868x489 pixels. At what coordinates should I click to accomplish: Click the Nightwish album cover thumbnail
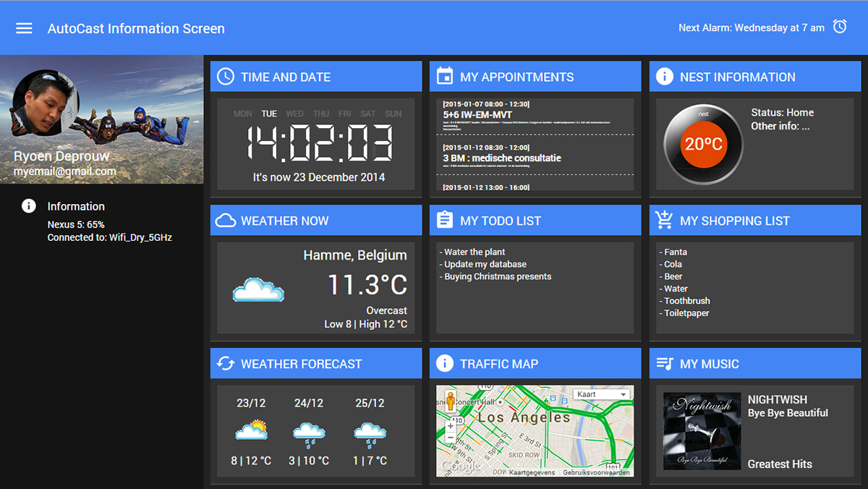pos(702,431)
